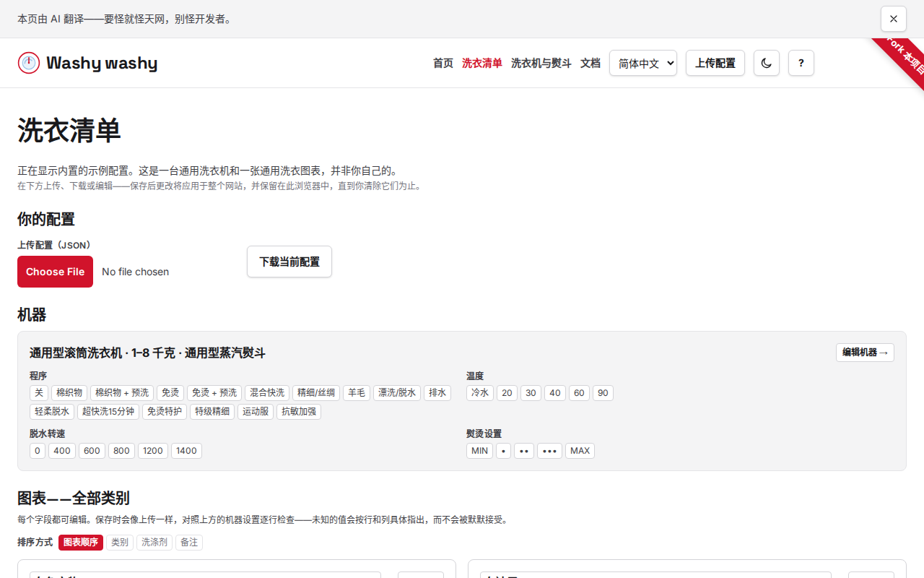
Task: Click iron setting chip MIN
Action: pos(479,451)
